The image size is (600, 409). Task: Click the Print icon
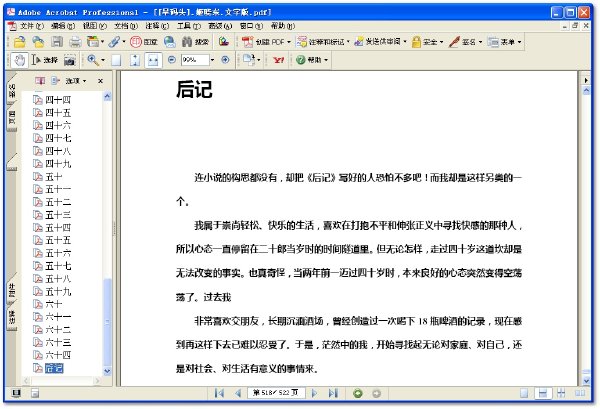pos(75,42)
